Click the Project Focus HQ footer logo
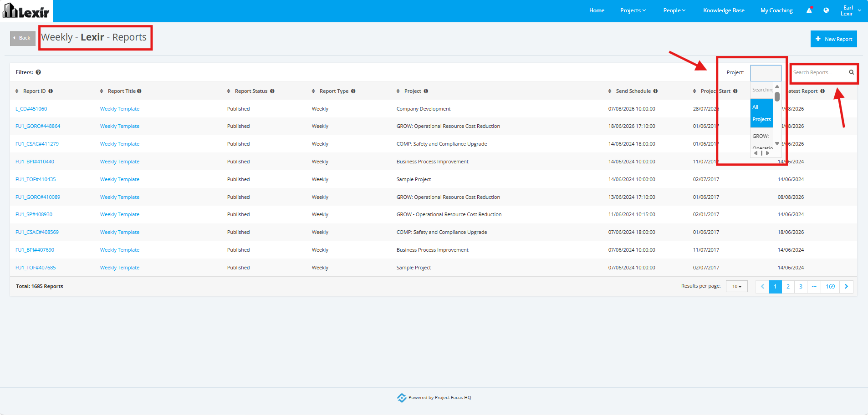This screenshot has width=868, height=415. click(402, 398)
